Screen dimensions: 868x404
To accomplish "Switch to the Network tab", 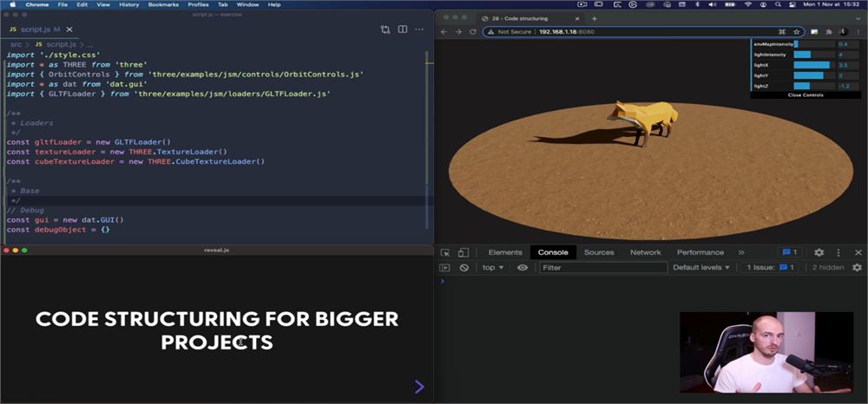I will pos(646,252).
